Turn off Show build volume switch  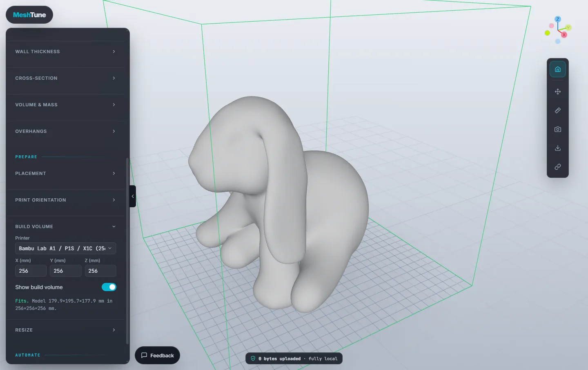click(109, 287)
